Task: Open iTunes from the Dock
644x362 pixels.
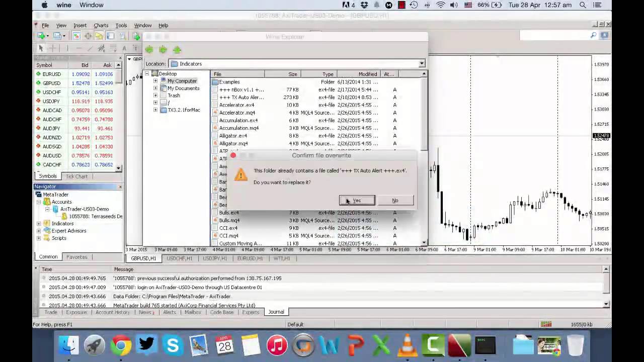Action: pyautogui.click(x=277, y=346)
